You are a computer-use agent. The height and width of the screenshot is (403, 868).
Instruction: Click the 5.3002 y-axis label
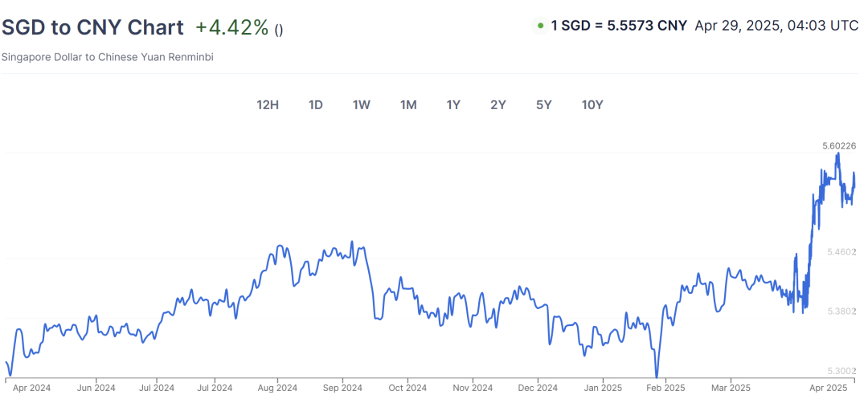(x=842, y=370)
